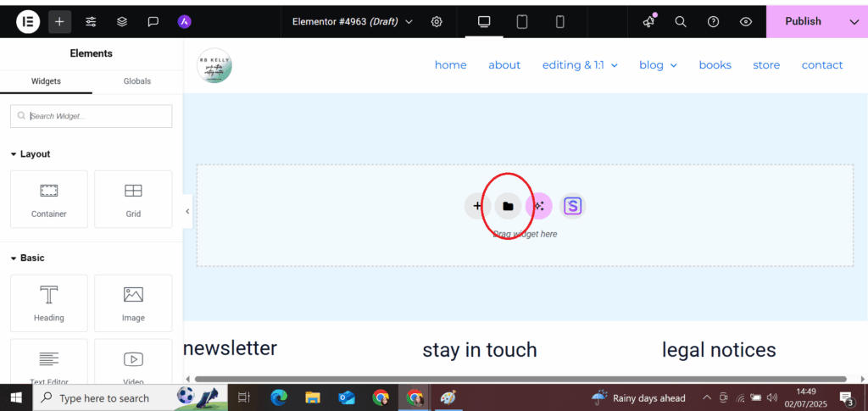This screenshot has height=411, width=868.
Task: Click the RB Kelly site logo
Action: (x=214, y=65)
